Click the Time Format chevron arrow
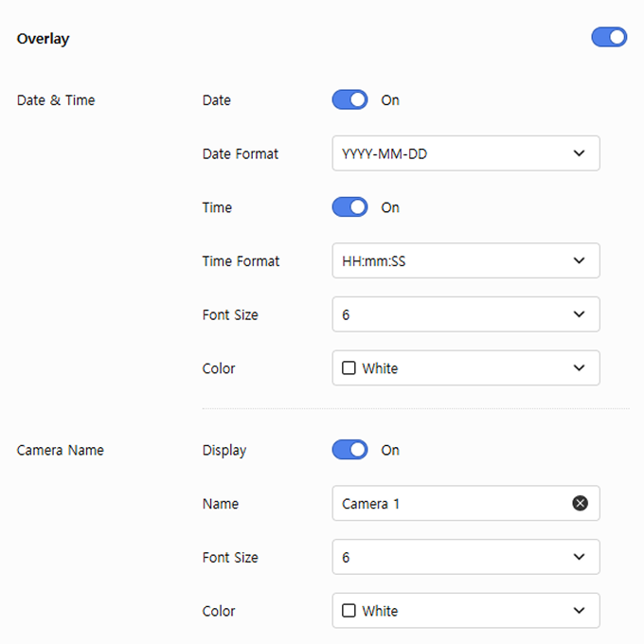This screenshot has width=644, height=644. point(580,260)
